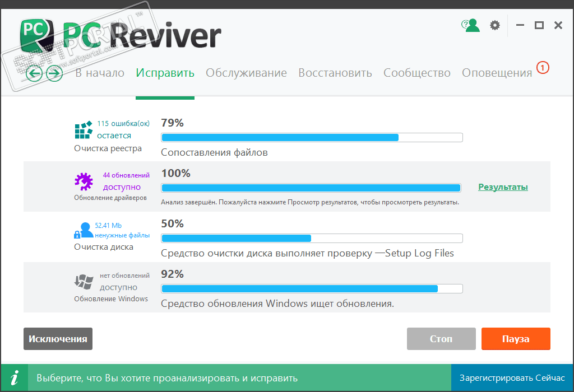Click the 'Обновление Windows' label

click(x=112, y=298)
